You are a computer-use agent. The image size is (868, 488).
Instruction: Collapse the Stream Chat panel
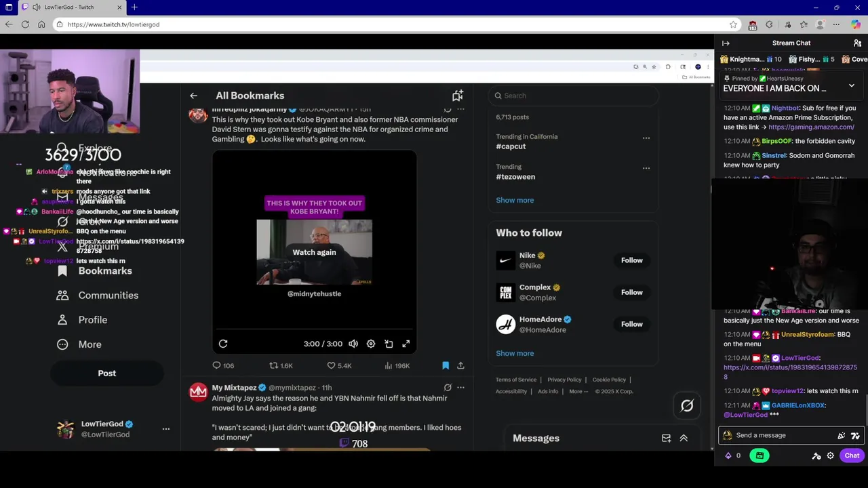726,43
